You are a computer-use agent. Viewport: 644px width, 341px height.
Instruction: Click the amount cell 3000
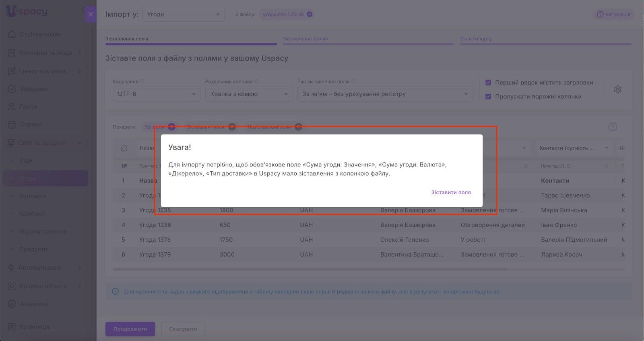[227, 255]
